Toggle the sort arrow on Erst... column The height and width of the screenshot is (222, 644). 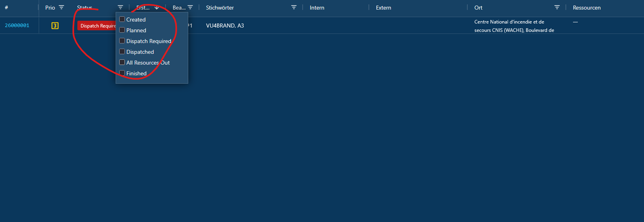click(157, 8)
